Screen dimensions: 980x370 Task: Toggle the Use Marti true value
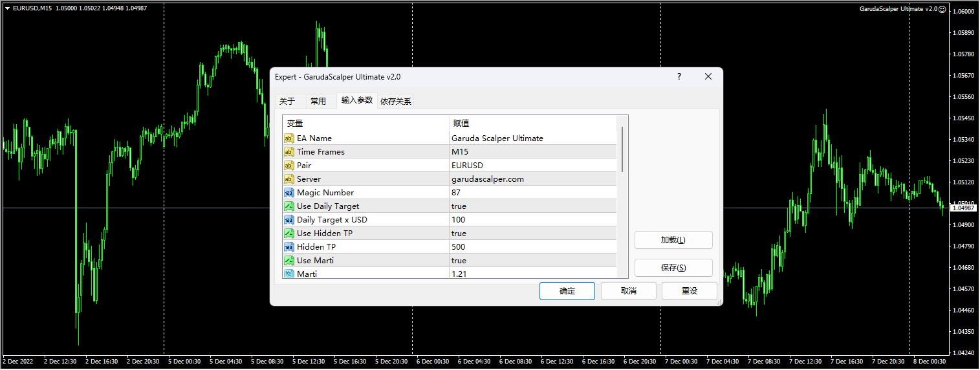pos(532,261)
